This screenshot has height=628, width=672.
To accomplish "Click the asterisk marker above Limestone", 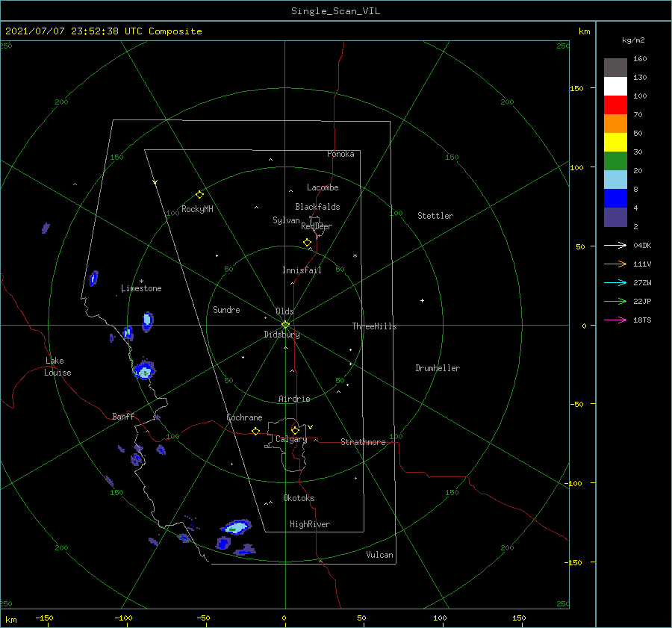I will [141, 282].
